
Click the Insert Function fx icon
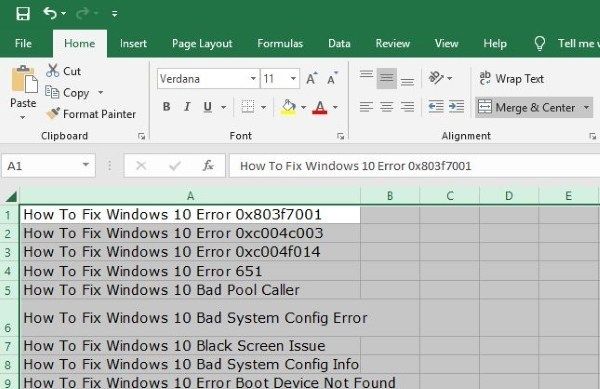point(208,166)
